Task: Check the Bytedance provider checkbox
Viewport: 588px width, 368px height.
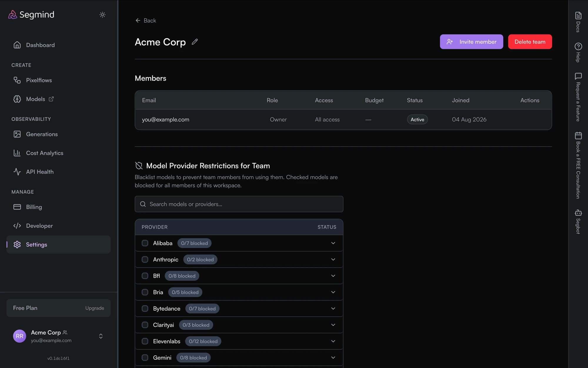Action: click(145, 309)
